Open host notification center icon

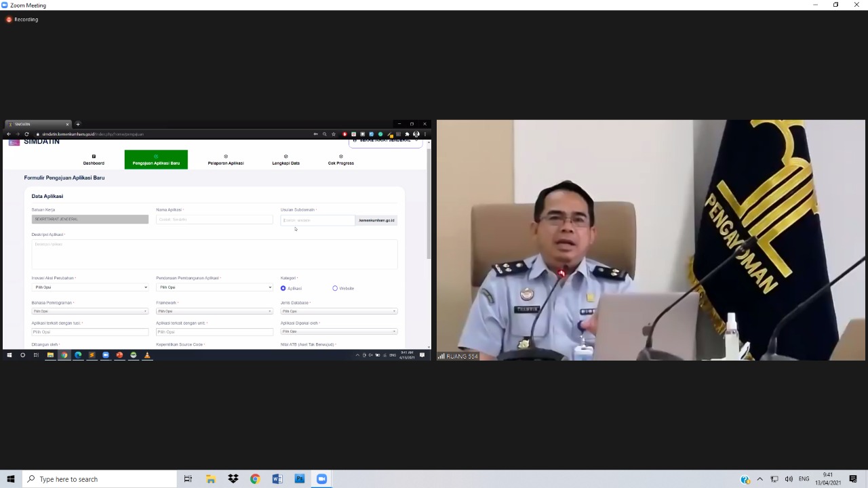[x=854, y=479]
